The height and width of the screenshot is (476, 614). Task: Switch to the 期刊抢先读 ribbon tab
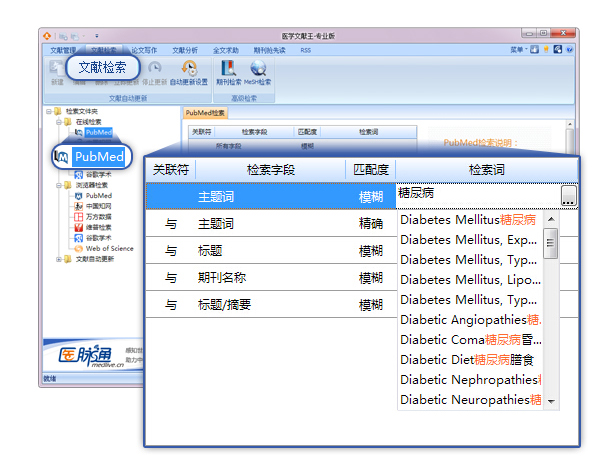269,50
